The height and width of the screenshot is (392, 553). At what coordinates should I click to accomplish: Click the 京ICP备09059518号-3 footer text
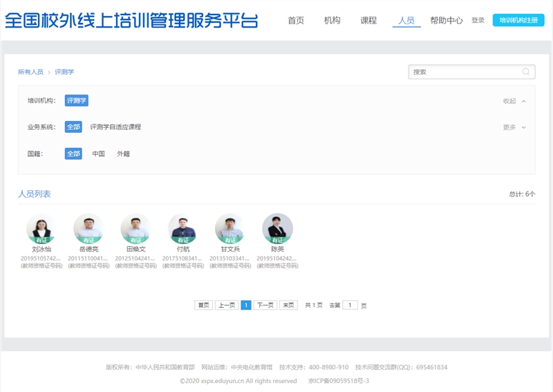(339, 381)
